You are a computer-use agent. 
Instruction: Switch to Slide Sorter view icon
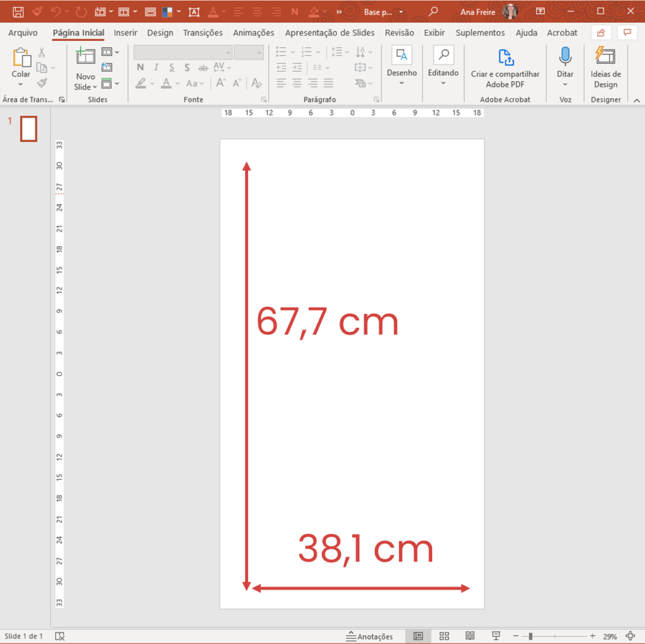point(444,636)
